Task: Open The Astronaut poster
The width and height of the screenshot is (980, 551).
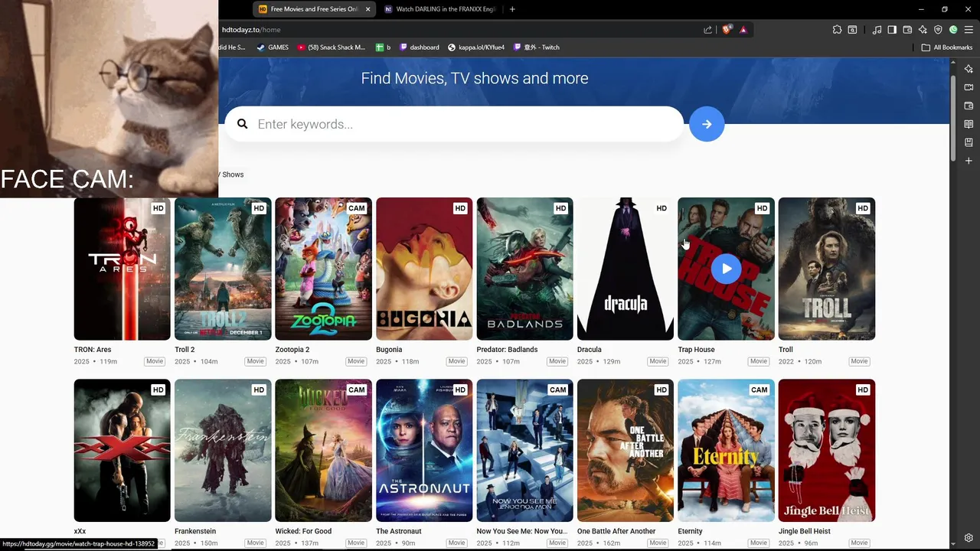Action: coord(424,450)
